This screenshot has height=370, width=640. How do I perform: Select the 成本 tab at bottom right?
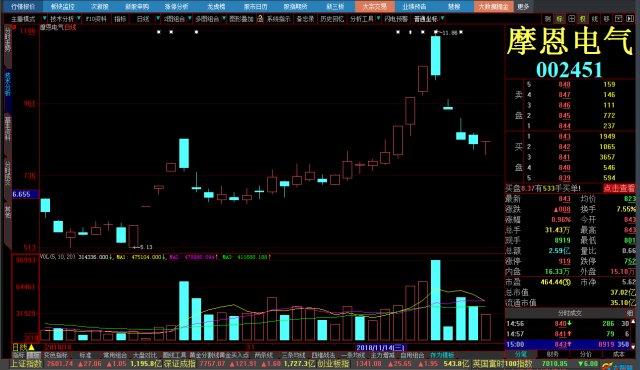(619, 354)
